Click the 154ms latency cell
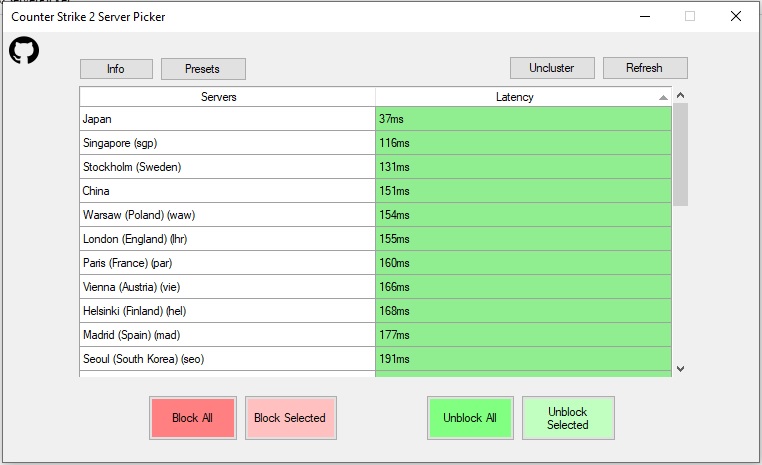762x465 pixels. coord(523,215)
